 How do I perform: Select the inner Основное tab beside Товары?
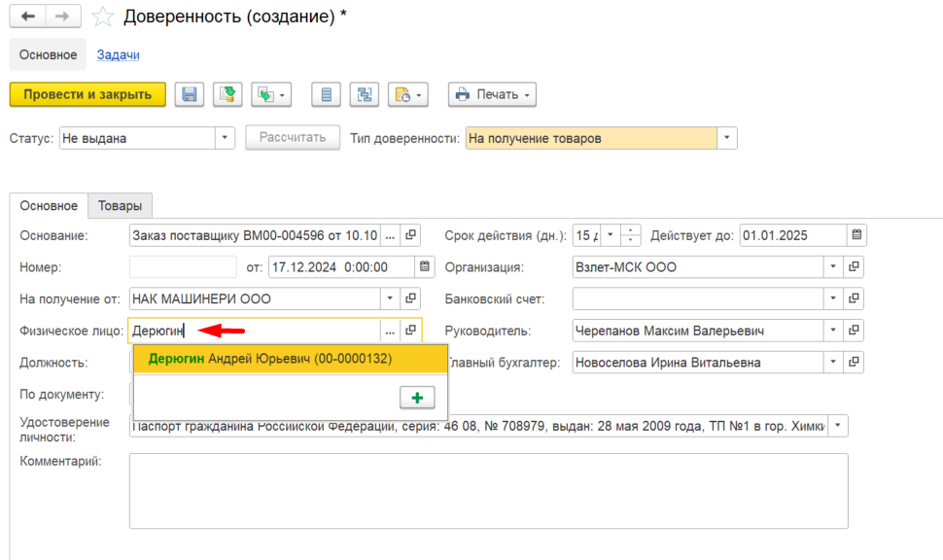[49, 206]
